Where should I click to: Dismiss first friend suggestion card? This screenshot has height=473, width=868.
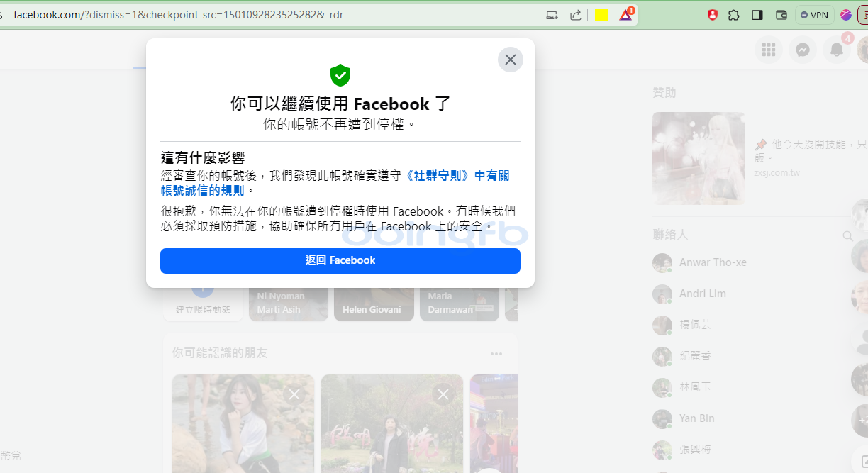(x=294, y=394)
